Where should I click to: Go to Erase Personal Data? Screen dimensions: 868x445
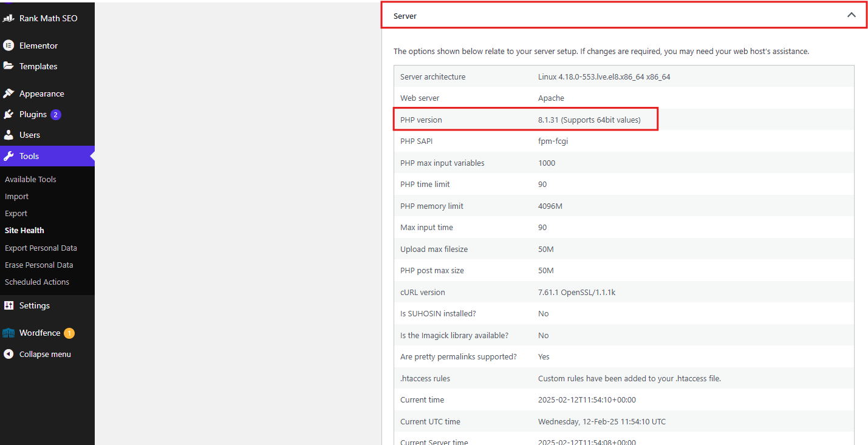coord(39,265)
